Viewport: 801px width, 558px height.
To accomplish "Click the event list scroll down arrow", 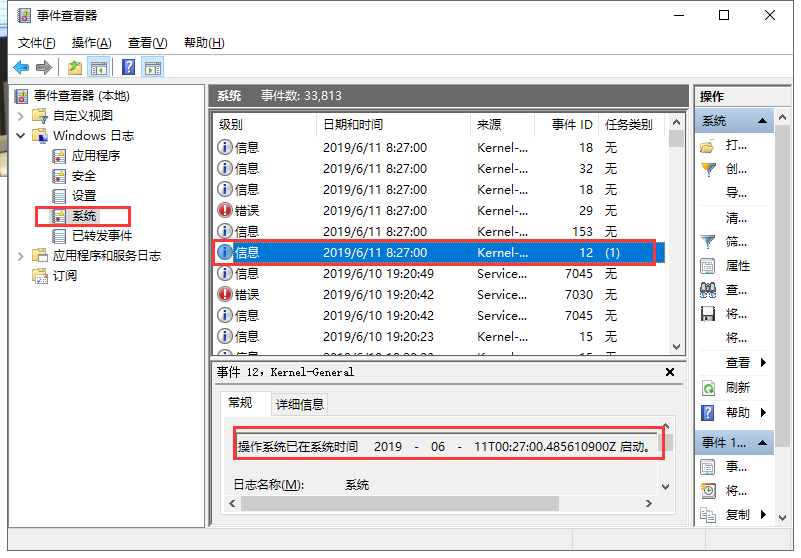I will 676,347.
